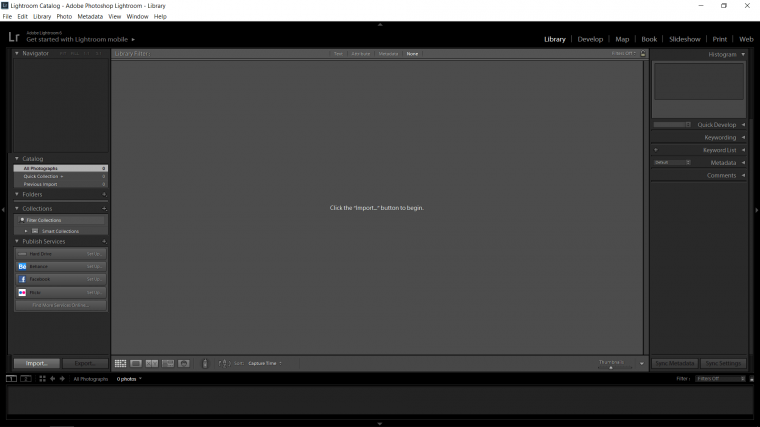Expand the Keyword List panel
The height and width of the screenshot is (427, 760).
(x=743, y=150)
